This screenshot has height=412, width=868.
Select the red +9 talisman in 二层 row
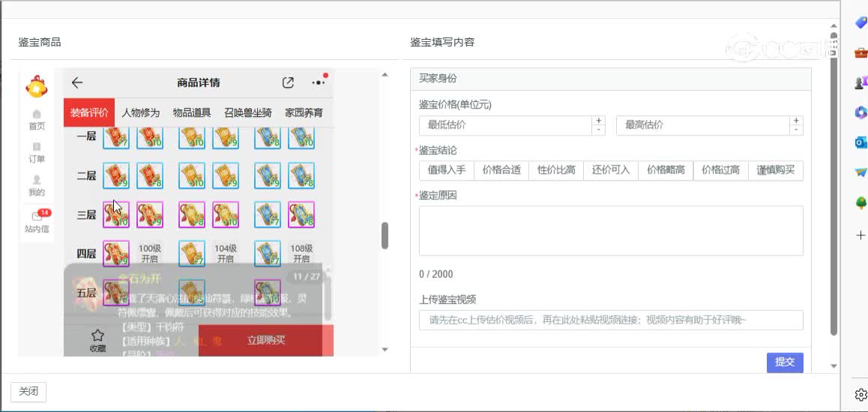[x=116, y=175]
